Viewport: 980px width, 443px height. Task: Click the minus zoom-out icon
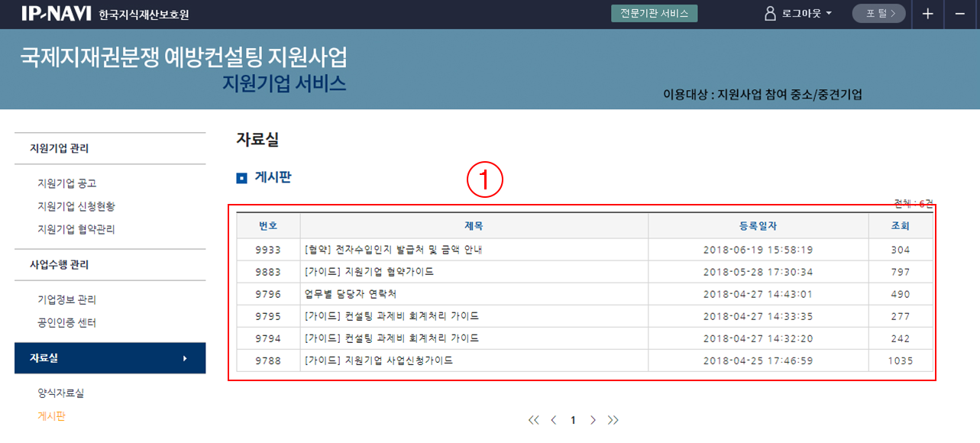960,14
